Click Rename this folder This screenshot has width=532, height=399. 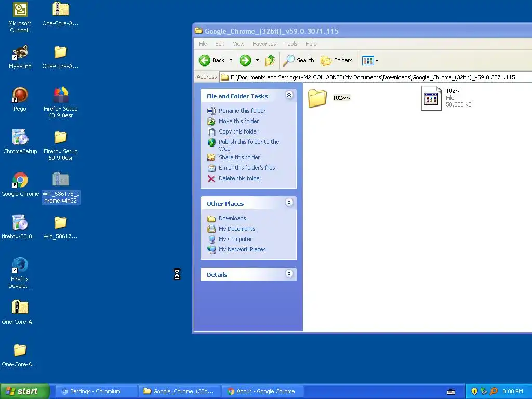pos(236,111)
